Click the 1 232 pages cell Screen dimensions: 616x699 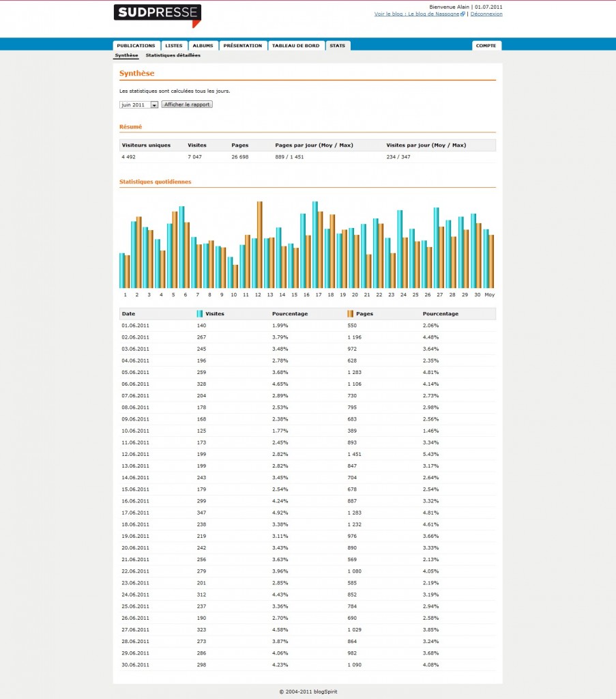(x=354, y=524)
